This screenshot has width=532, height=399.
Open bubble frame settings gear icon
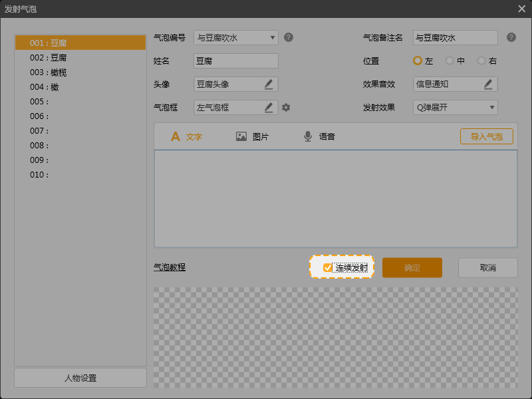(x=286, y=107)
